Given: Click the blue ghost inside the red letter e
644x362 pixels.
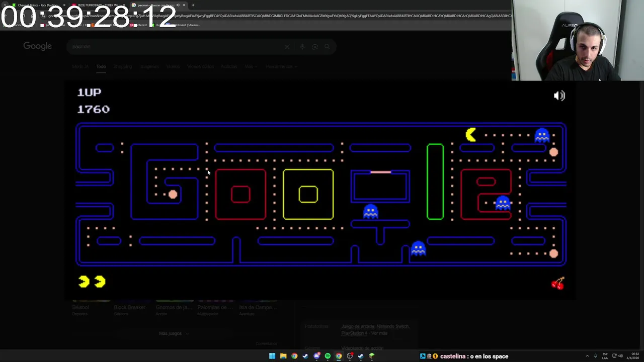Looking at the screenshot, I should 503,203.
